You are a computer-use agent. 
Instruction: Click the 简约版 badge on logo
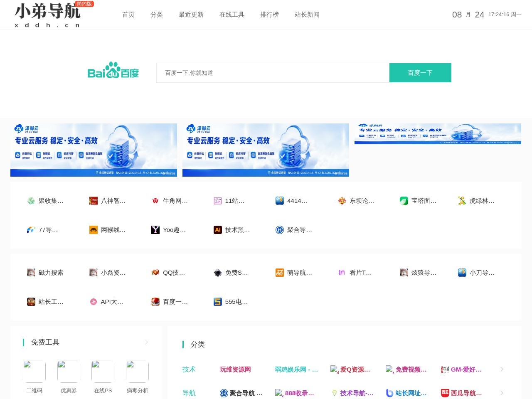(85, 4)
